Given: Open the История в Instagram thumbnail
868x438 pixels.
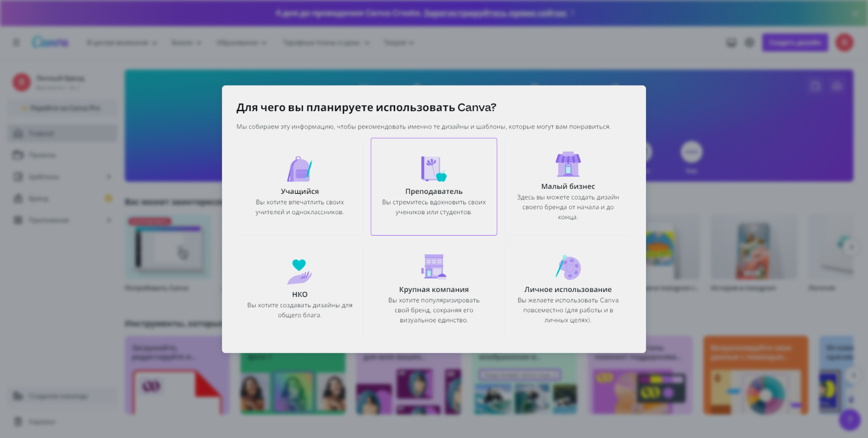Looking at the screenshot, I should coord(754,247).
